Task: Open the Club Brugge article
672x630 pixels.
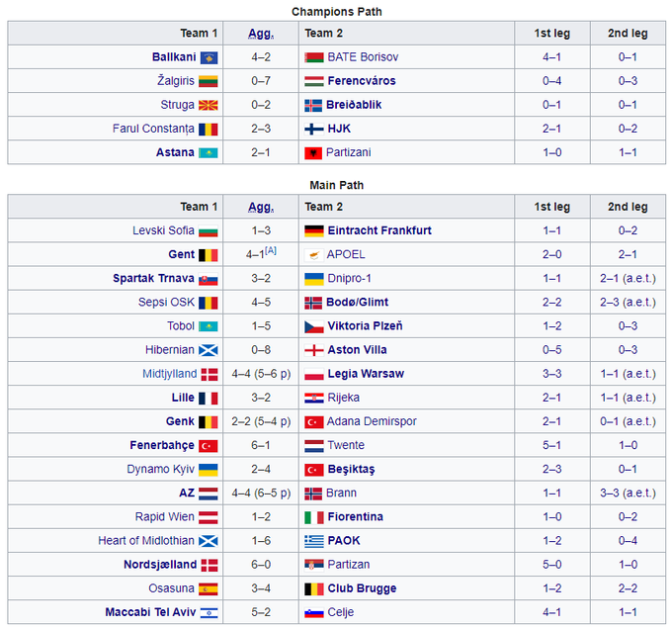Action: click(x=363, y=588)
